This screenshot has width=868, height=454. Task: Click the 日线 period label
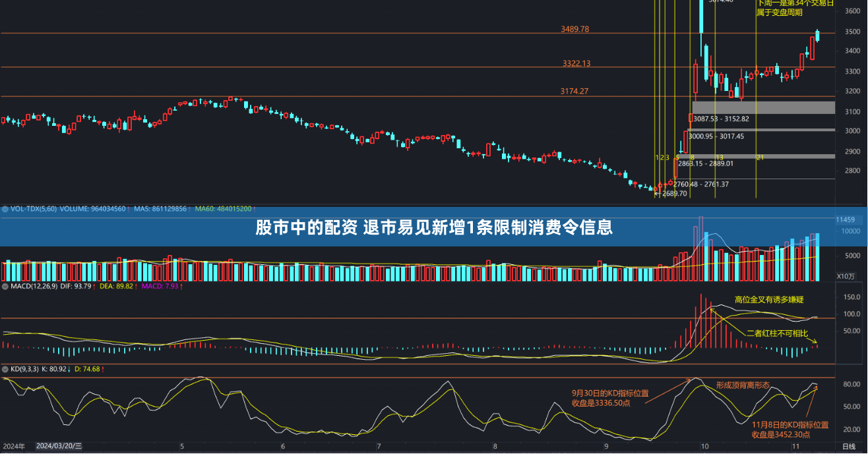(849, 447)
